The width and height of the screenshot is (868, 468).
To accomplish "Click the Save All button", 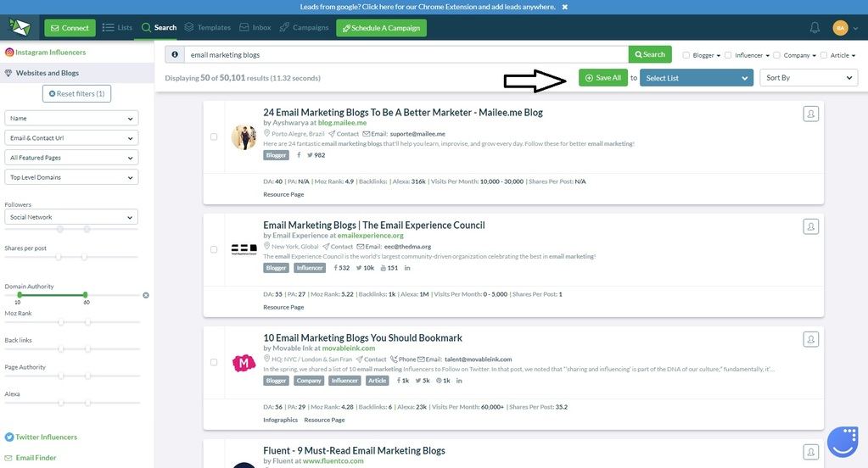I will 602,78.
